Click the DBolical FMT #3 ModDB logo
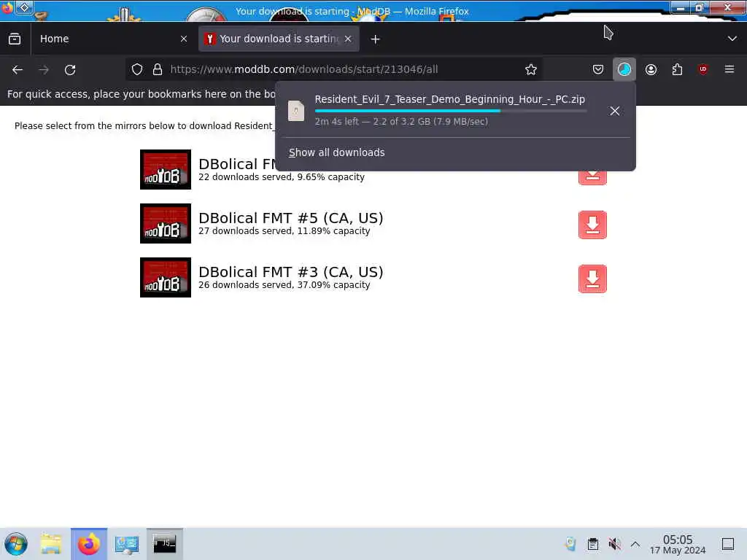 click(x=166, y=278)
